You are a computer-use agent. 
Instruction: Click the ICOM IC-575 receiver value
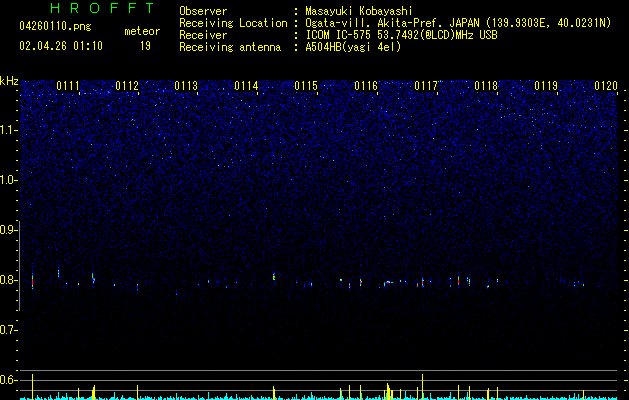(401, 35)
